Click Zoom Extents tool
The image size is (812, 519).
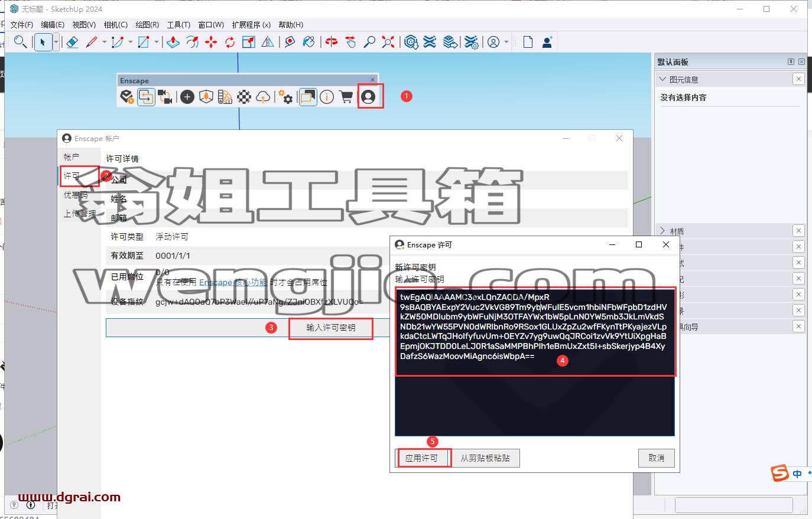[388, 42]
